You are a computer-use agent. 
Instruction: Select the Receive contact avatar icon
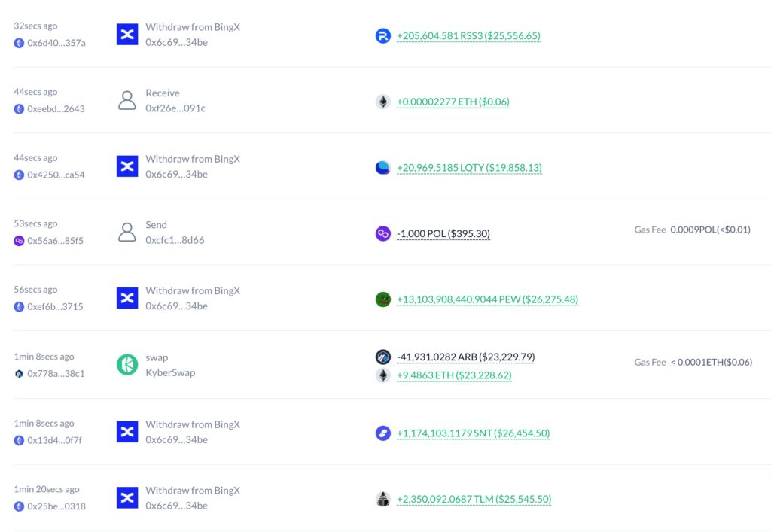tap(127, 100)
